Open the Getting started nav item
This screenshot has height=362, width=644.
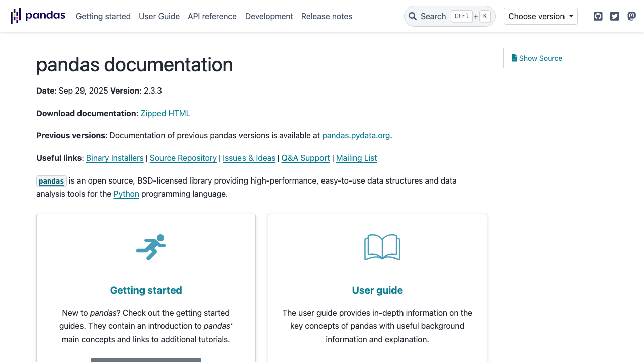(103, 16)
